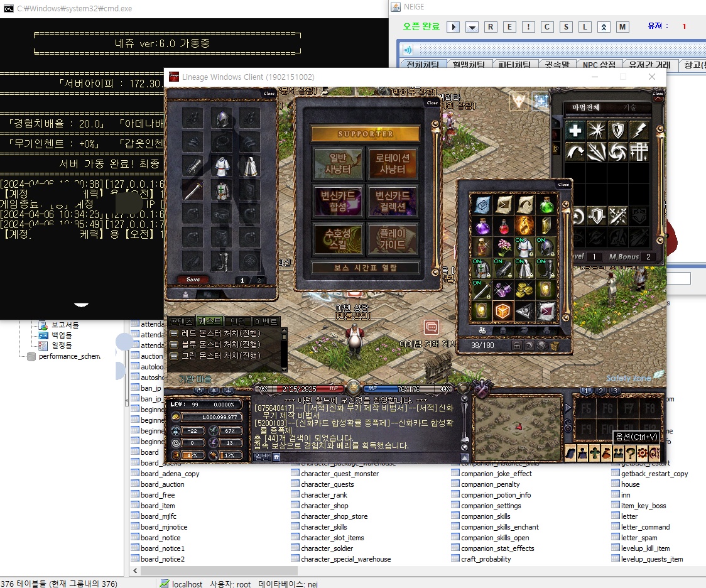Click the NEIGE double up-arrow button
This screenshot has height=588, width=706.
(x=604, y=27)
